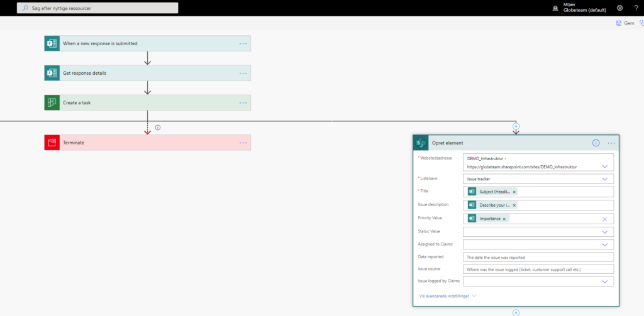Click the SharePoint icon on 'Opret element'
644x316 pixels.
click(x=420, y=143)
